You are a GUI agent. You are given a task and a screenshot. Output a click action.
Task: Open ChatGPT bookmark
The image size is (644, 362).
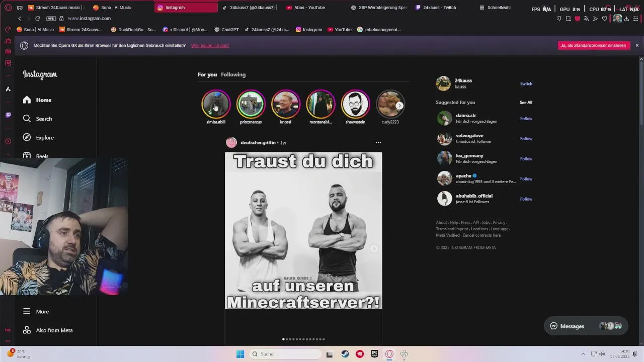226,30
